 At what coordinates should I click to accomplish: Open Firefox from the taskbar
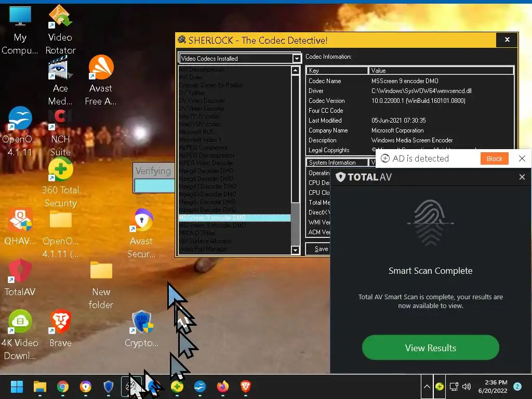click(x=222, y=387)
